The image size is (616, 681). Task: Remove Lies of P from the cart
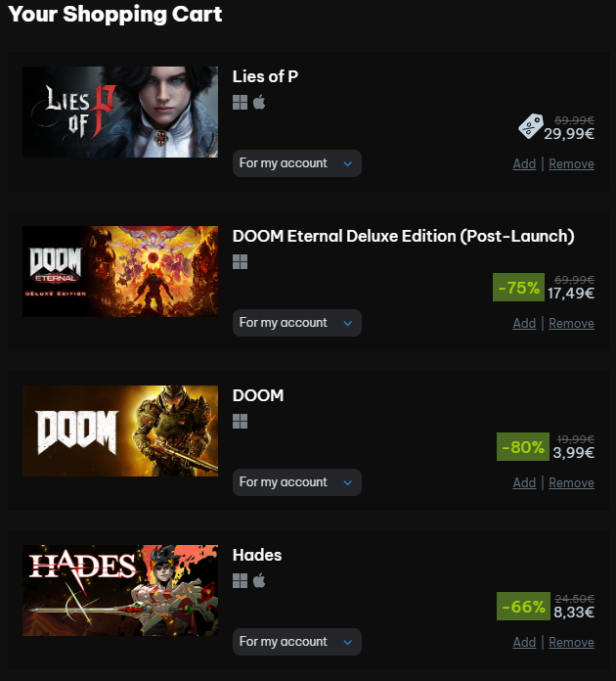click(571, 163)
